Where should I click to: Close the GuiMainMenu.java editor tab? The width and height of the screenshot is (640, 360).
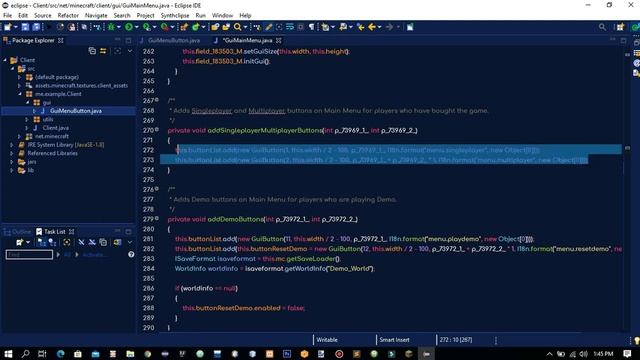point(279,40)
